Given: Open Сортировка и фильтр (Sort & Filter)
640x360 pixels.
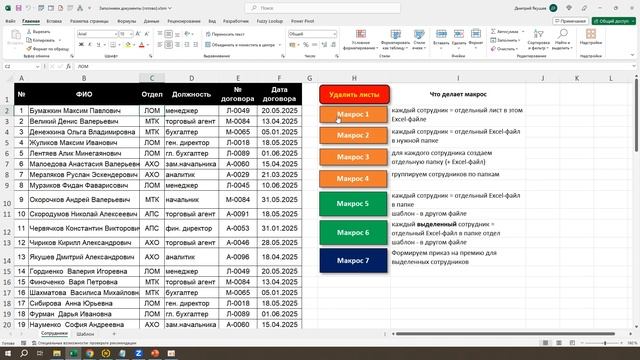Looking at the screenshot, I should pyautogui.click(x=538, y=40).
